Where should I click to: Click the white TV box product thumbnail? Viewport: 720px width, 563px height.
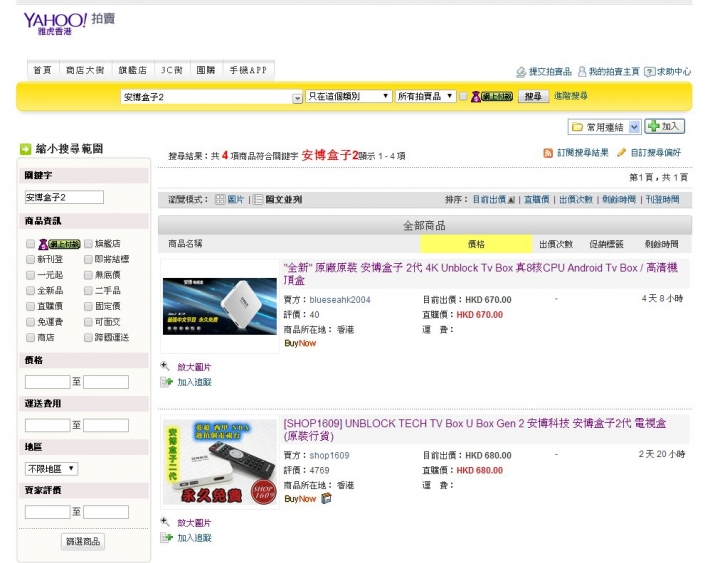(220, 306)
